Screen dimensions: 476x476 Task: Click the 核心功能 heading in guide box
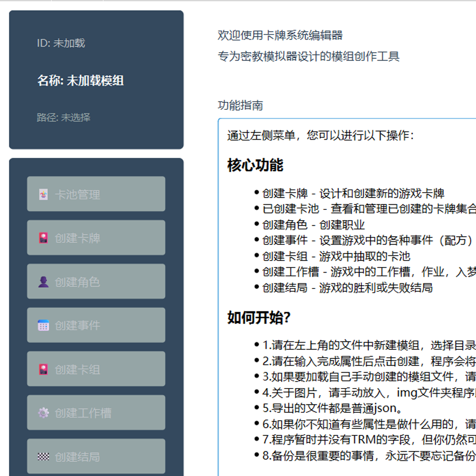(255, 165)
